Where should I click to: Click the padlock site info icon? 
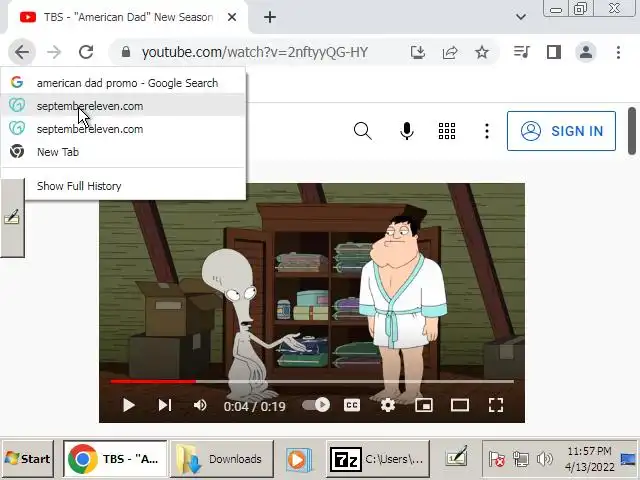126,52
